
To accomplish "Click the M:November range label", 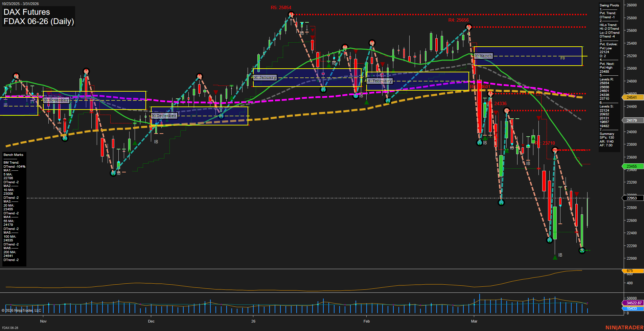I will [56, 100].
